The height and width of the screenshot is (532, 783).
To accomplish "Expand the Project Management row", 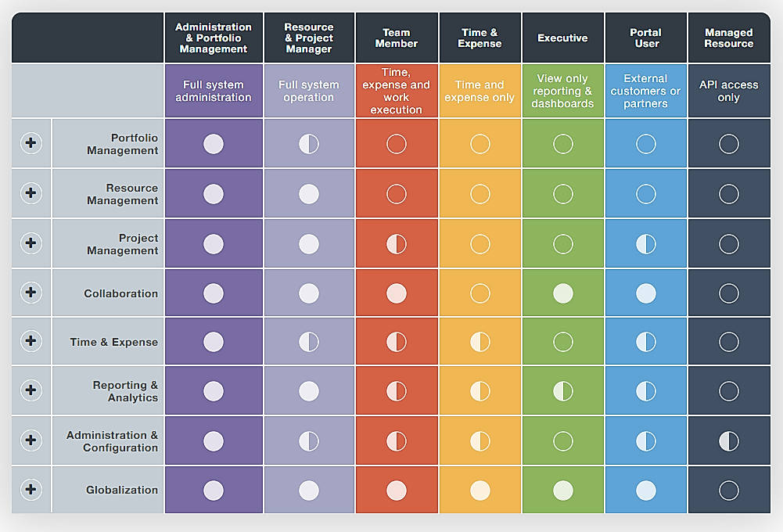I will [x=31, y=243].
